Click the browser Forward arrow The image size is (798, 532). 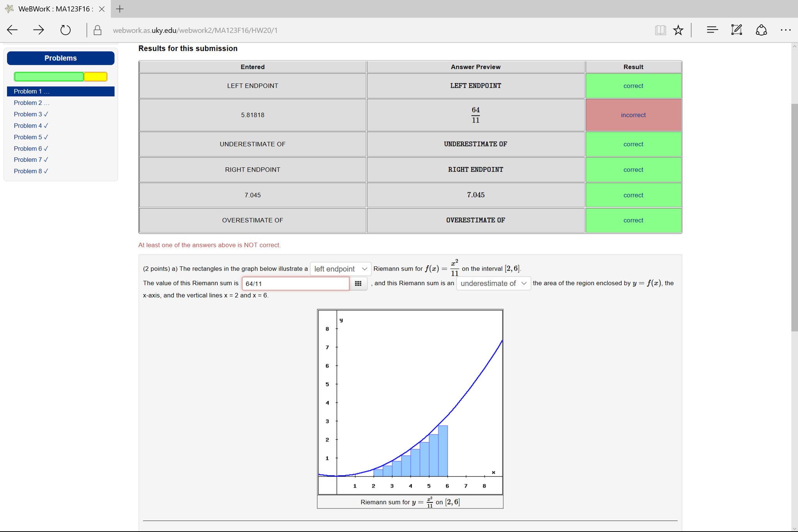39,30
